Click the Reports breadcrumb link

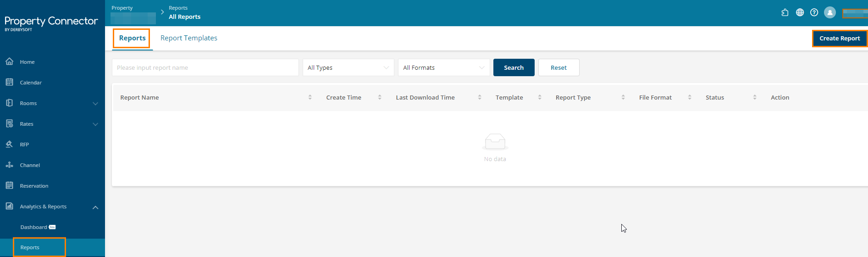(x=178, y=8)
